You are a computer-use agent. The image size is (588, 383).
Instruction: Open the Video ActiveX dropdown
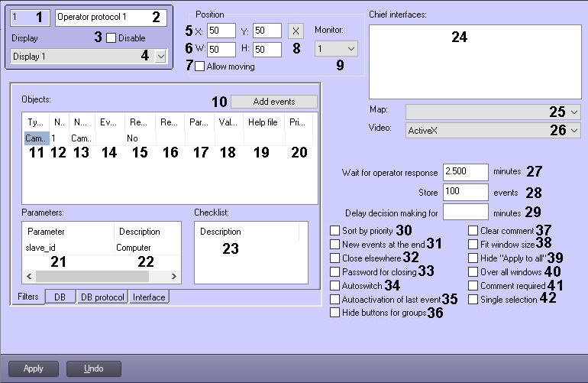[574, 131]
